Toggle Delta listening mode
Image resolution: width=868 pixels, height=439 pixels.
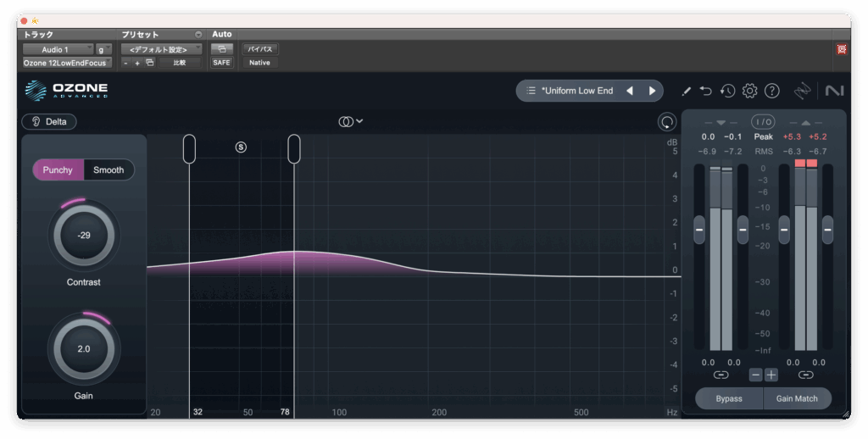click(49, 122)
